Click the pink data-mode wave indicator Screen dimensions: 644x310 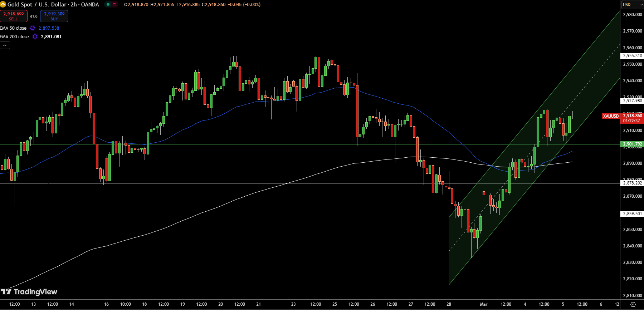coord(114,5)
